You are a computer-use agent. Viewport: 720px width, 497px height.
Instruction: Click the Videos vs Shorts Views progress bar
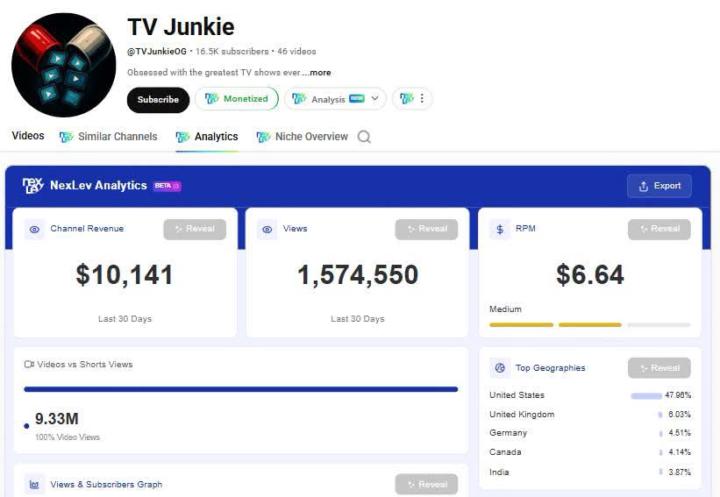pos(241,389)
